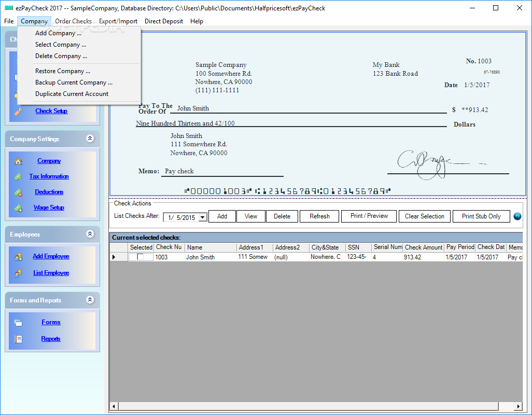The width and height of the screenshot is (532, 415).
Task: Click the windows icon beside Forms link
Action: (18, 323)
